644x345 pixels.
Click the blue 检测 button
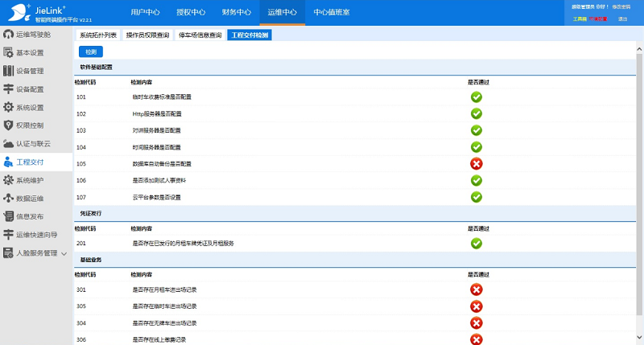[x=90, y=51]
